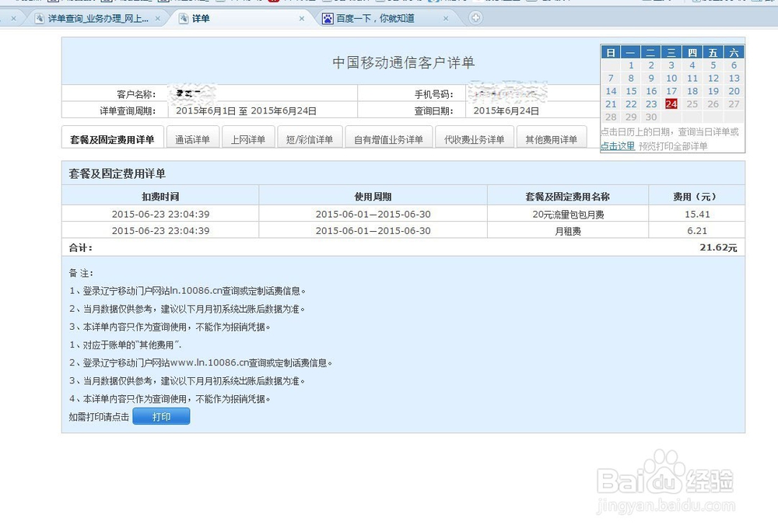
Task: Click the 20元流量包包月费 cell
Action: (x=568, y=214)
